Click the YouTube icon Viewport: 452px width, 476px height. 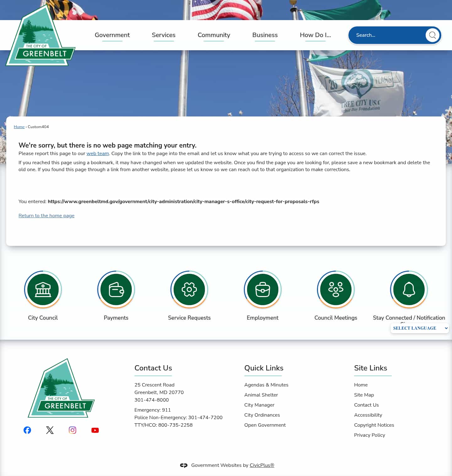click(95, 430)
